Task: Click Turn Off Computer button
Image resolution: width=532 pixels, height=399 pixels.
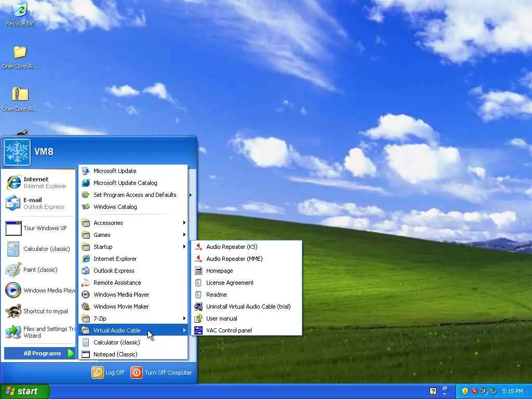Action: click(161, 373)
